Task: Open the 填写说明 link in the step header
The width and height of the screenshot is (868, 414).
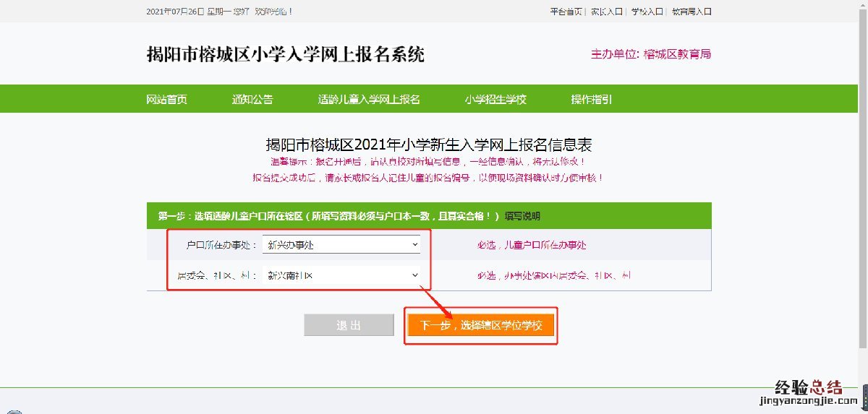Action: click(x=522, y=216)
